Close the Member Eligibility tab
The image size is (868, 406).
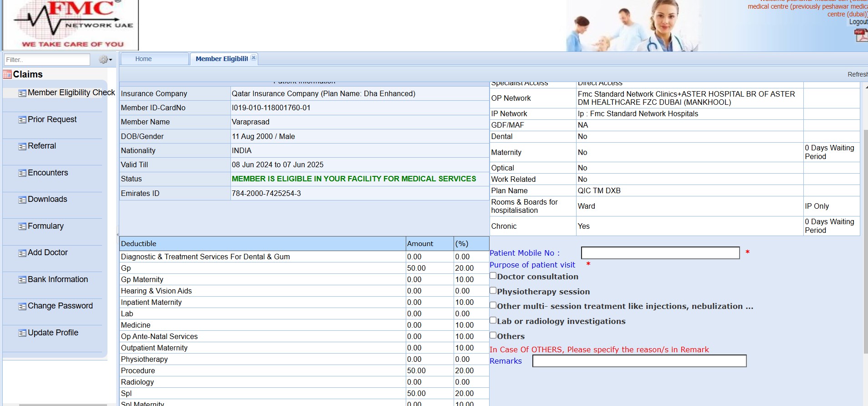254,57
